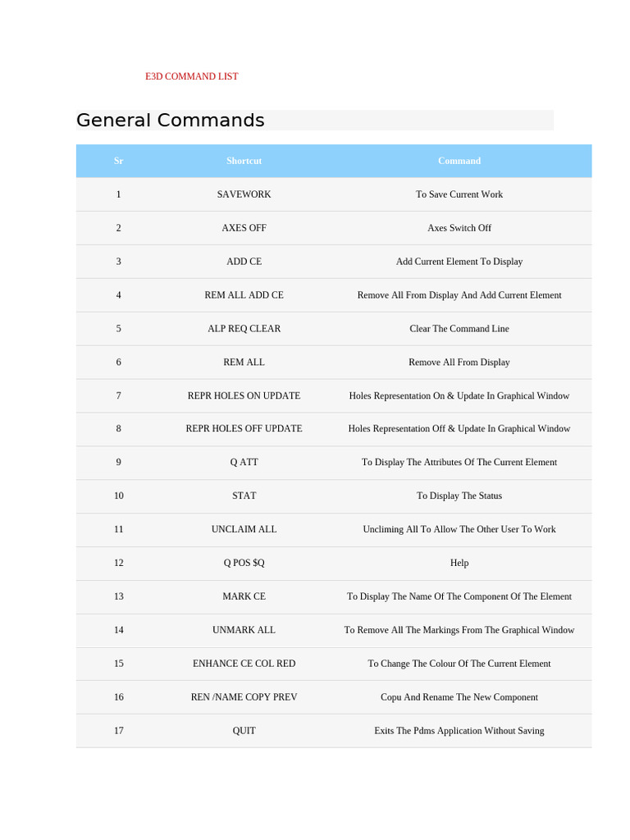Click the AXES OFF shortcut text
Image resolution: width=630 pixels, height=840 pixels.
[x=244, y=228]
